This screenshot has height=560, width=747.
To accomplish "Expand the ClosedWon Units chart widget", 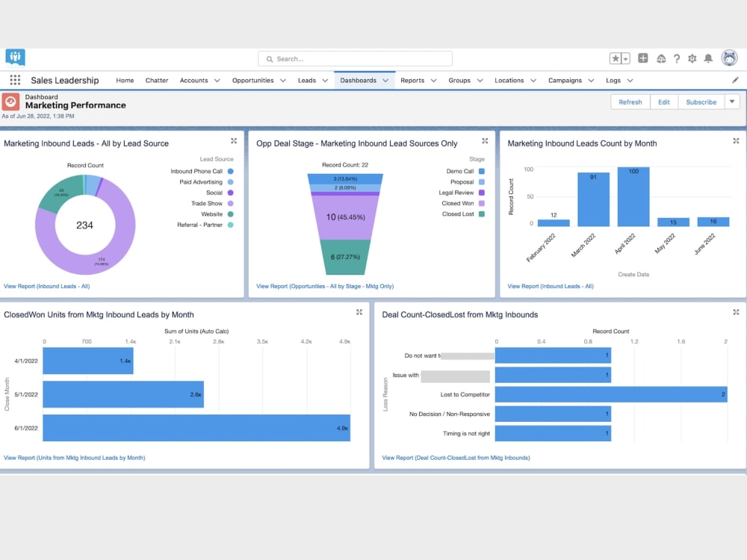I will point(359,311).
